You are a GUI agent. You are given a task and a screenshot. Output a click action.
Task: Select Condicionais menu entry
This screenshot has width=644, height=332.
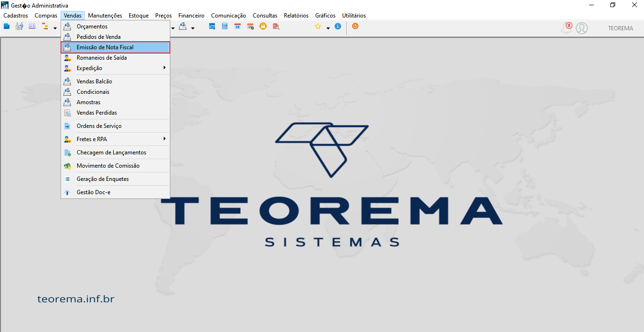[x=115, y=92]
